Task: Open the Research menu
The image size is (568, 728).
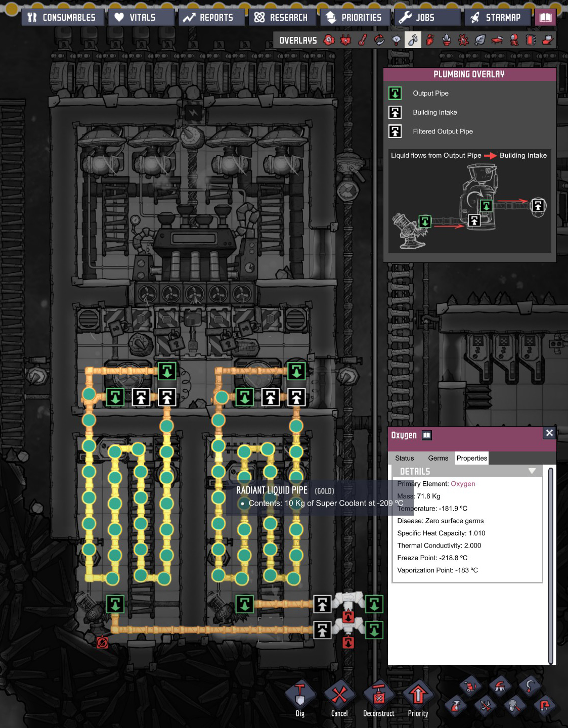Action: click(x=282, y=17)
